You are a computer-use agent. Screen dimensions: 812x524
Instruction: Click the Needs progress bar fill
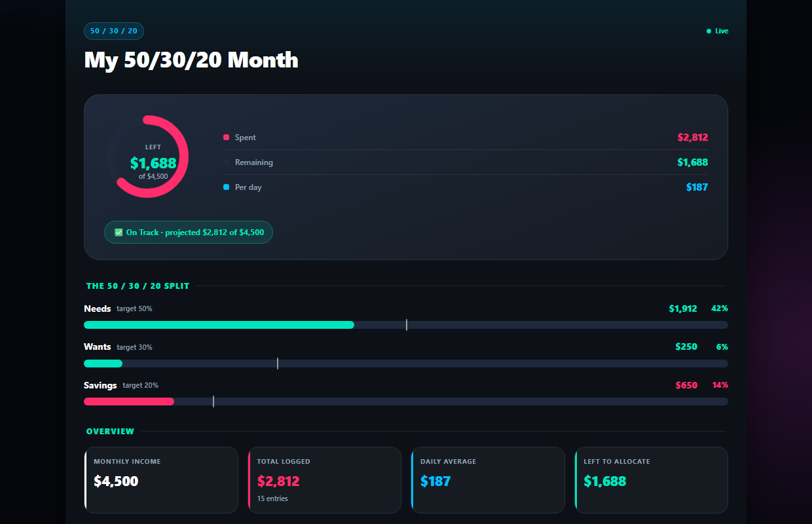pos(219,325)
